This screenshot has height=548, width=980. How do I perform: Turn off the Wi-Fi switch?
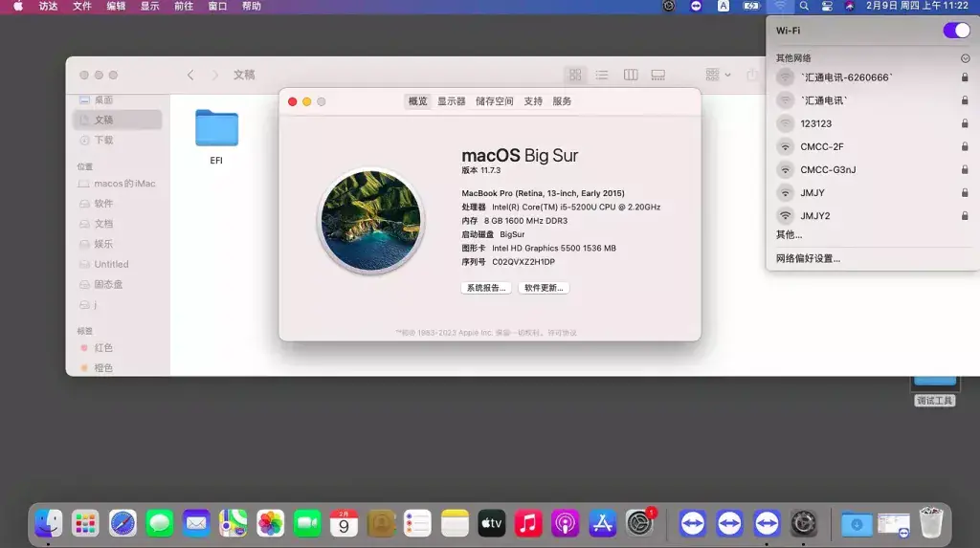(x=956, y=30)
